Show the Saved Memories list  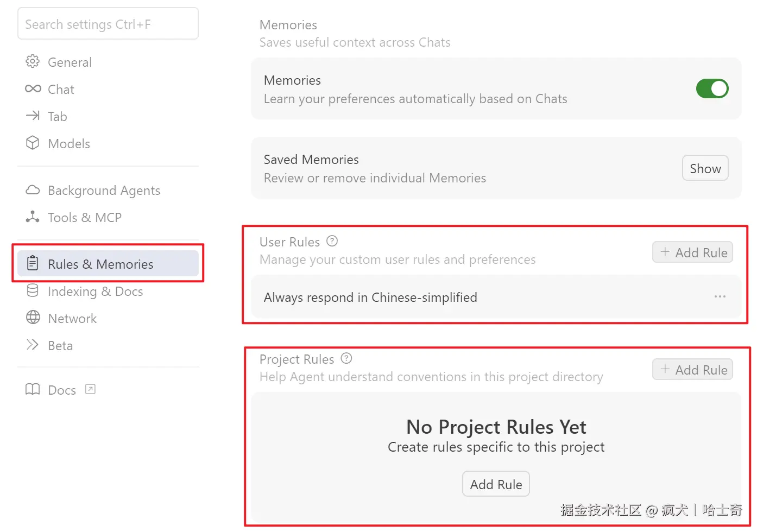tap(705, 169)
